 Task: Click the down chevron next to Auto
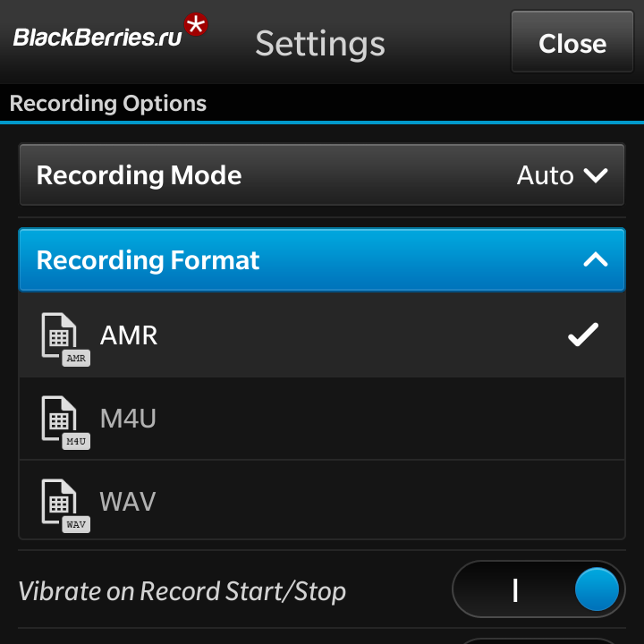click(596, 175)
